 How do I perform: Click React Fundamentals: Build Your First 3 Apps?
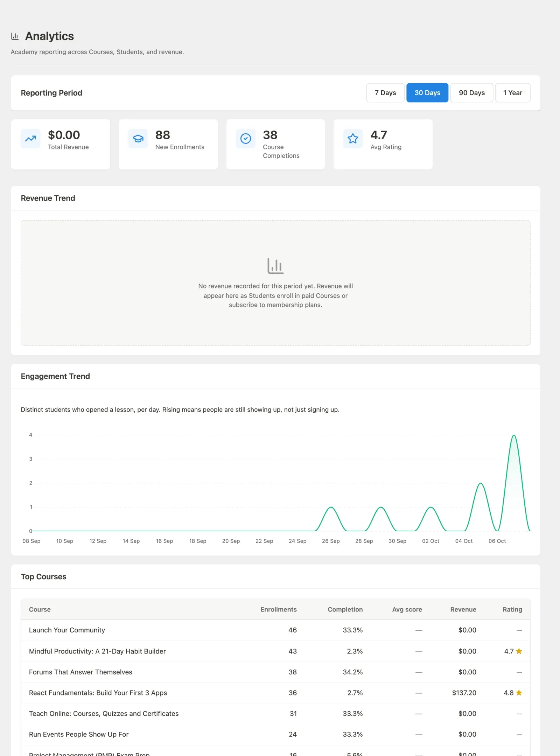pos(98,693)
